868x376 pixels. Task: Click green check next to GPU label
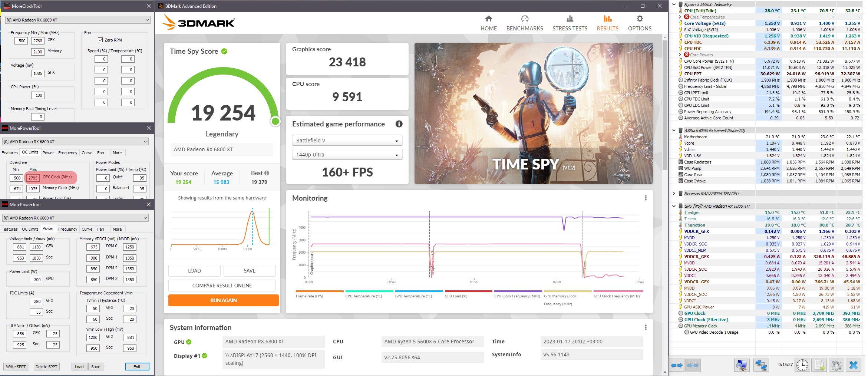[x=189, y=342]
